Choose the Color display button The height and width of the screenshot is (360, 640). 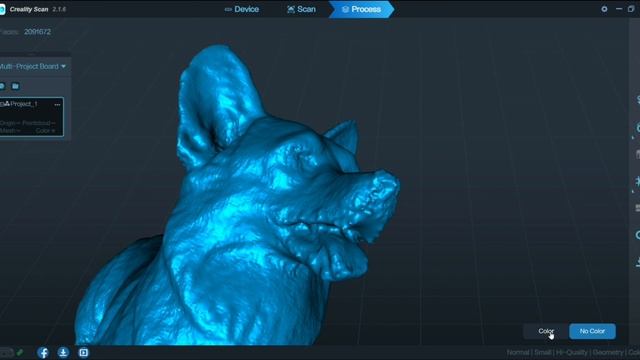click(546, 331)
